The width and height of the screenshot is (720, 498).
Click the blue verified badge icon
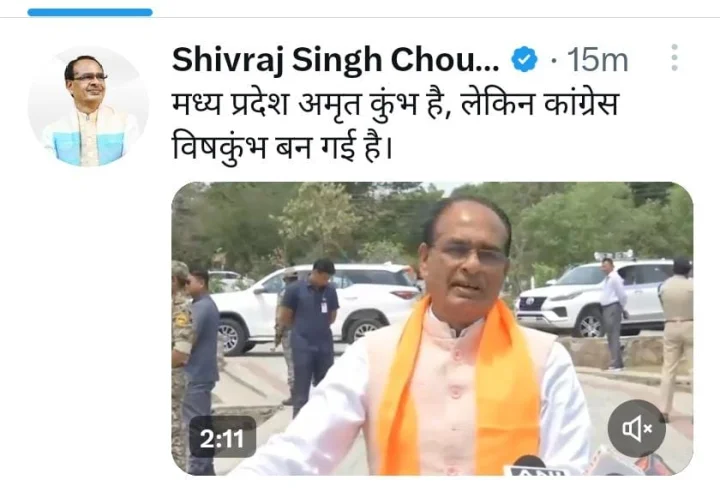(524, 60)
